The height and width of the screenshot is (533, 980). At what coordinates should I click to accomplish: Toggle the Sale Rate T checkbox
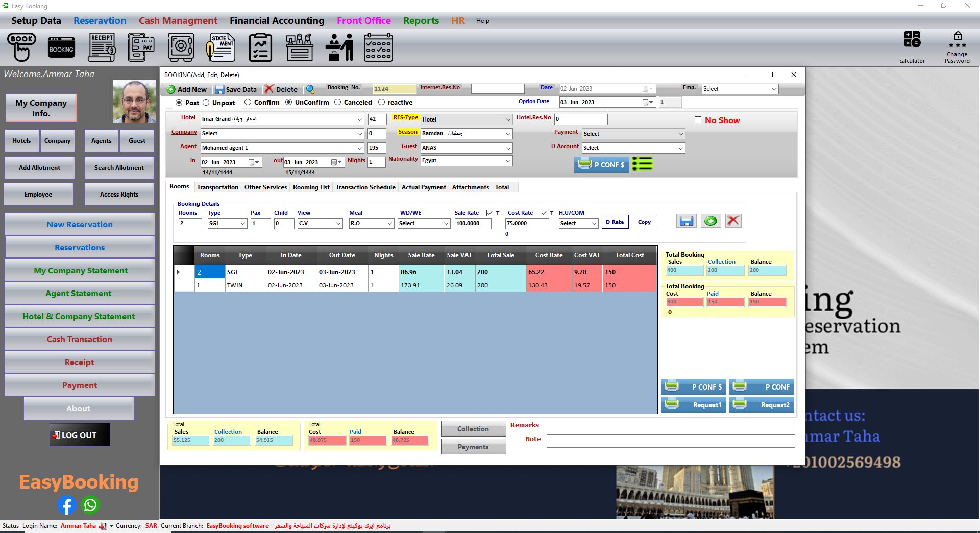tap(490, 213)
